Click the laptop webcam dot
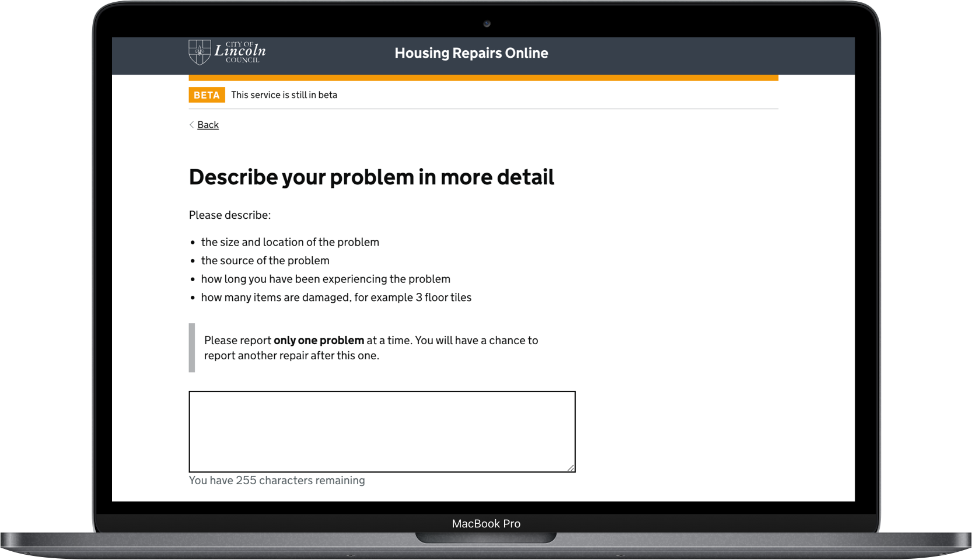The height and width of the screenshot is (560, 972). [487, 24]
